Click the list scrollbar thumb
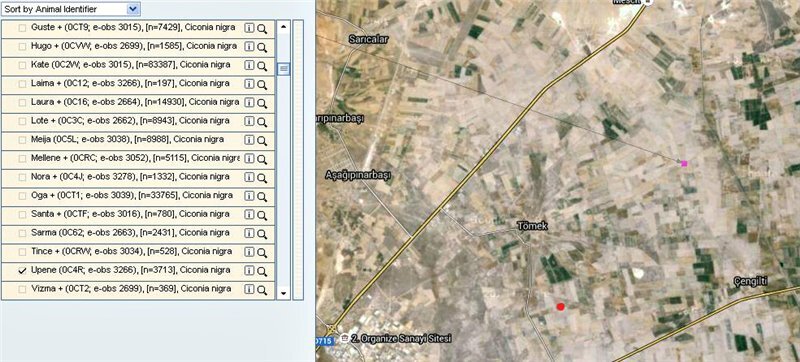The image size is (800, 362). point(283,68)
